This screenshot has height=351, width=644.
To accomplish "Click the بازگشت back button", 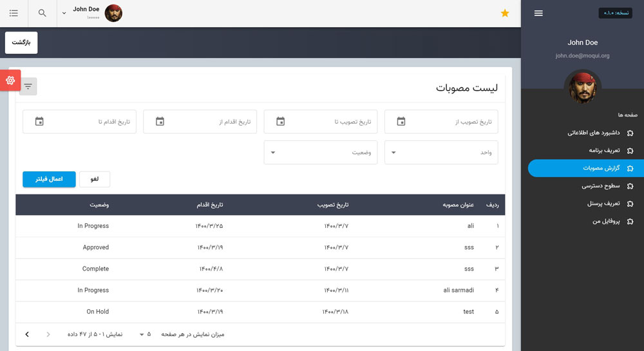I will 21,43.
